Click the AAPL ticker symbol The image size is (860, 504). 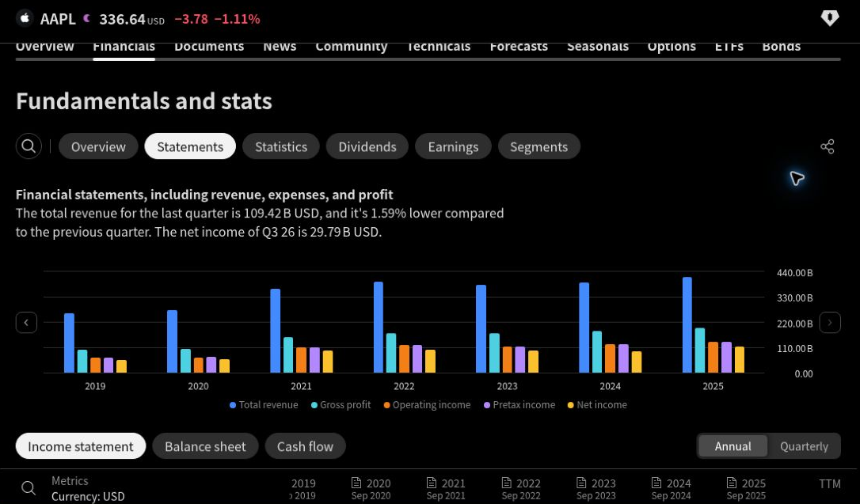[58, 19]
